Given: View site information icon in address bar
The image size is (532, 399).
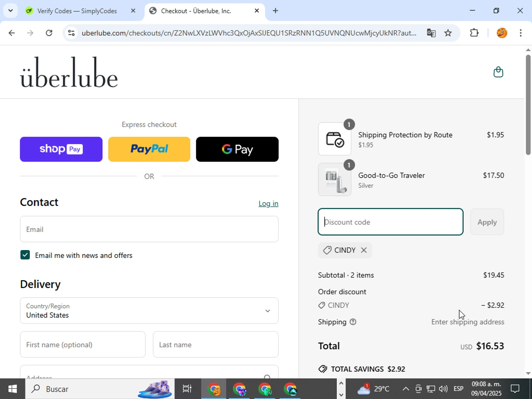Looking at the screenshot, I should point(71,33).
